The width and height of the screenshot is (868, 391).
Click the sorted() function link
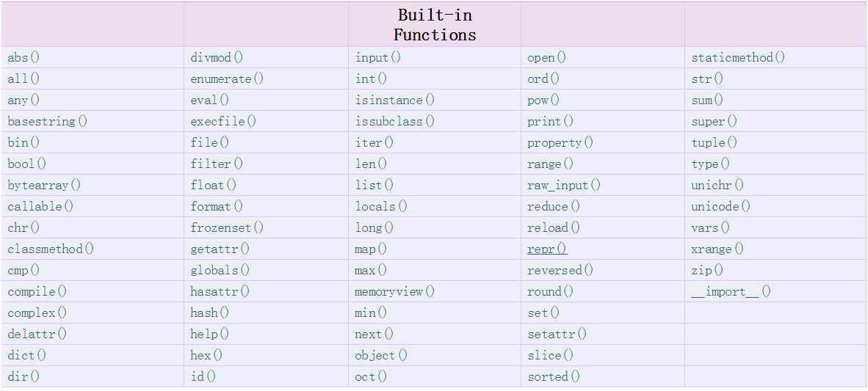click(553, 376)
